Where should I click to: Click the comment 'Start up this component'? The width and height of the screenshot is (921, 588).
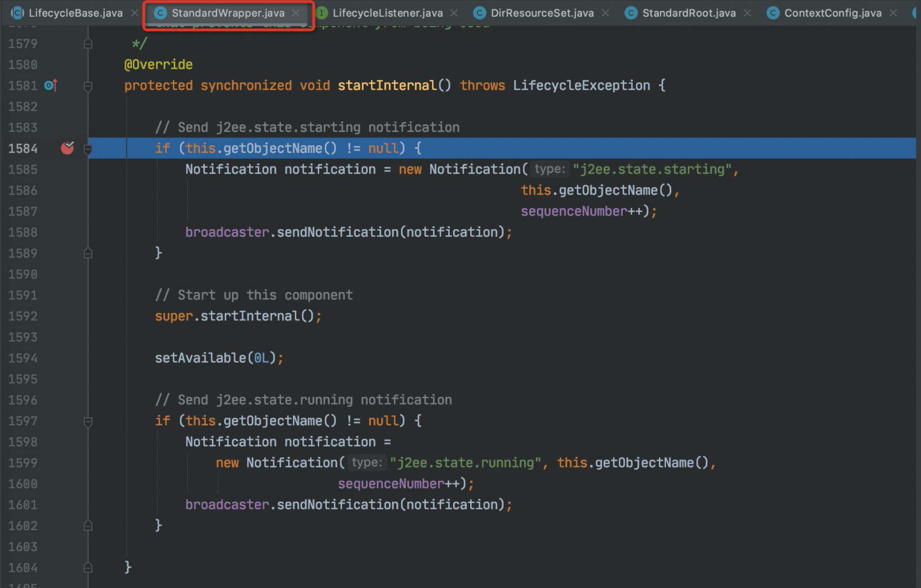(253, 295)
